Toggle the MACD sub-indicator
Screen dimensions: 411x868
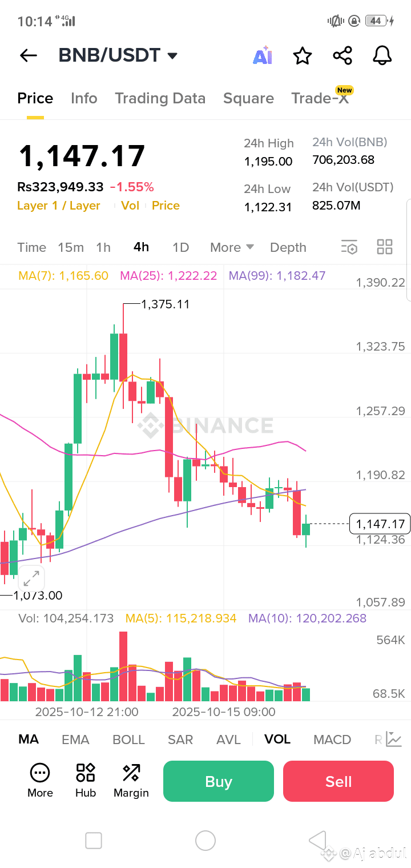pos(332,740)
